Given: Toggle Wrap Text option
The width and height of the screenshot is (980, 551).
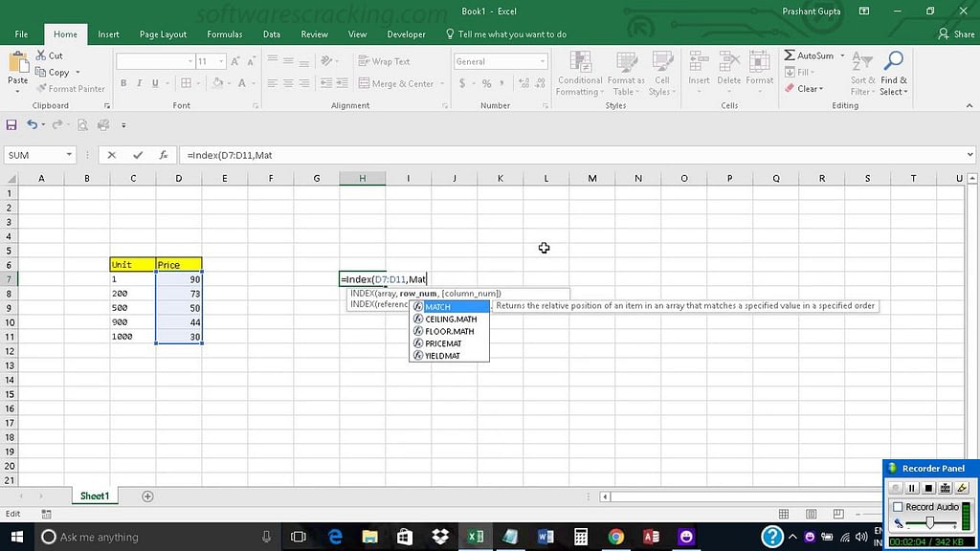Looking at the screenshot, I should coord(384,61).
